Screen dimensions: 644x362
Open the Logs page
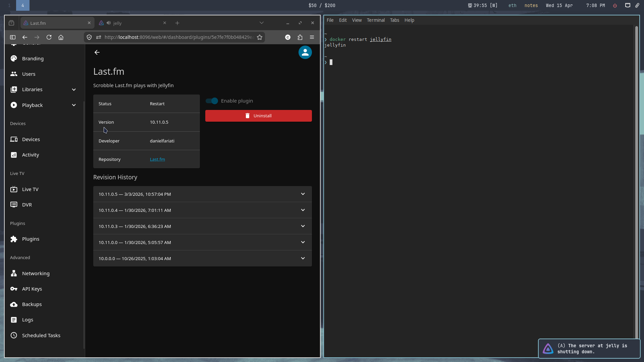(44, 319)
